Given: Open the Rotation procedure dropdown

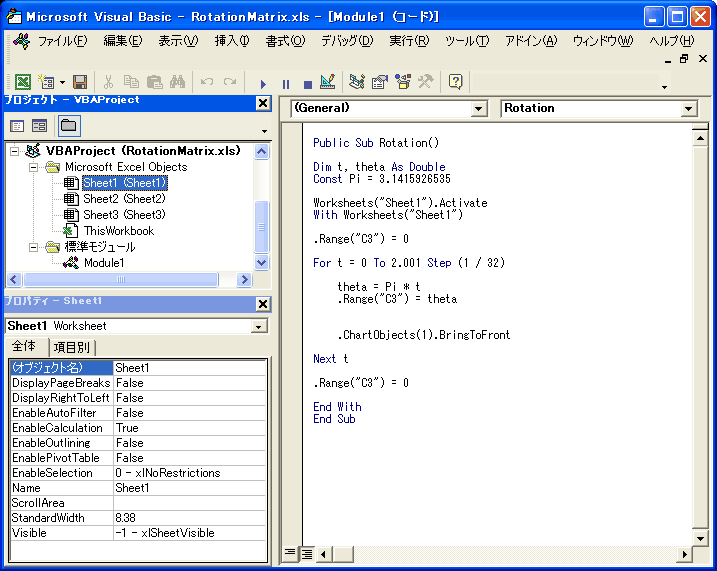Looking at the screenshot, I should 688,109.
